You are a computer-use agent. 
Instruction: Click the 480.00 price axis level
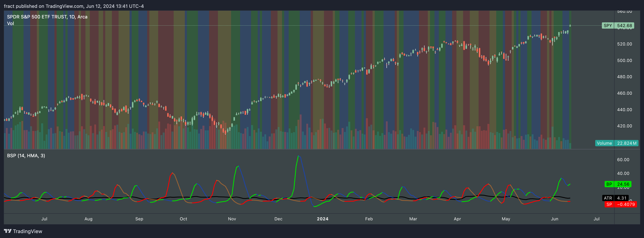click(x=624, y=77)
